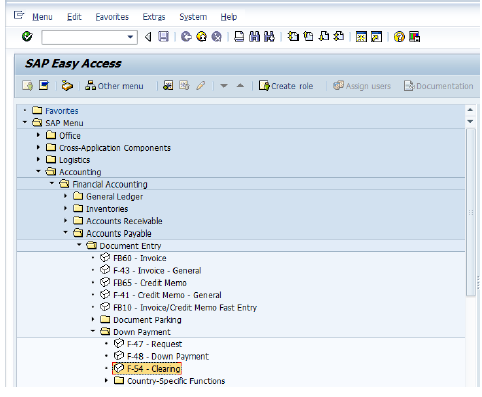Click the yellow Exit icon
Image resolution: width=482 pixels, height=397 pixels.
[201, 37]
